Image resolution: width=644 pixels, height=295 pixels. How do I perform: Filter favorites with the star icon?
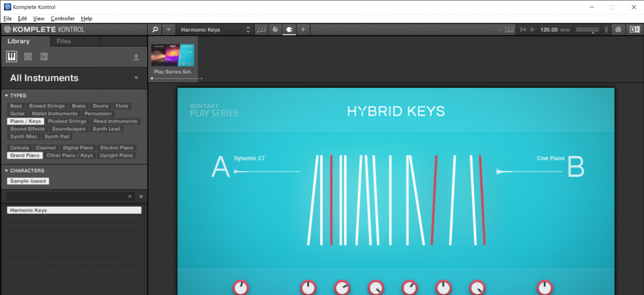point(141,196)
